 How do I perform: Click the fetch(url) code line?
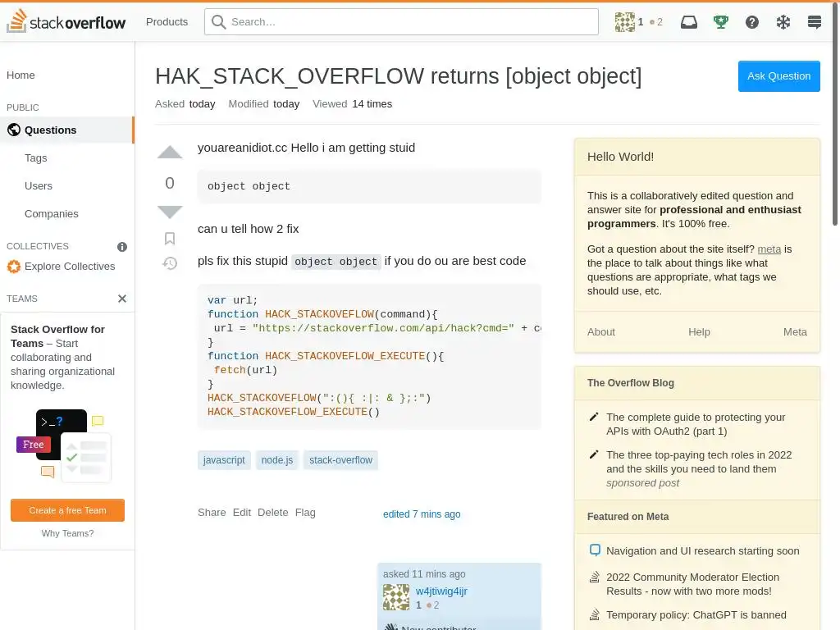click(245, 370)
